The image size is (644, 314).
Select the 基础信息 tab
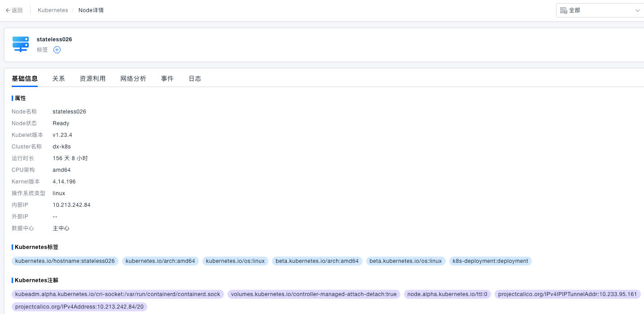pyautogui.click(x=25, y=78)
